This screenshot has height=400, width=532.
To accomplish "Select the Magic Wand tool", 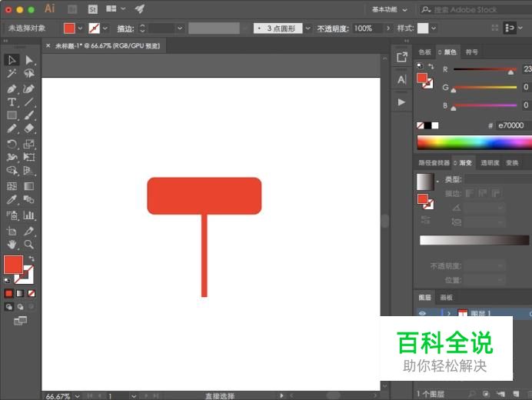I will click(x=12, y=74).
